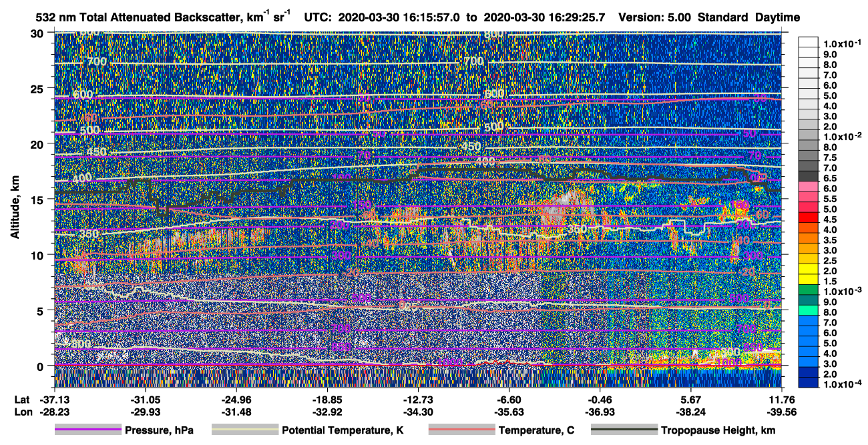Click the dark Tropopause Height legend line sample

pyautogui.click(x=624, y=430)
